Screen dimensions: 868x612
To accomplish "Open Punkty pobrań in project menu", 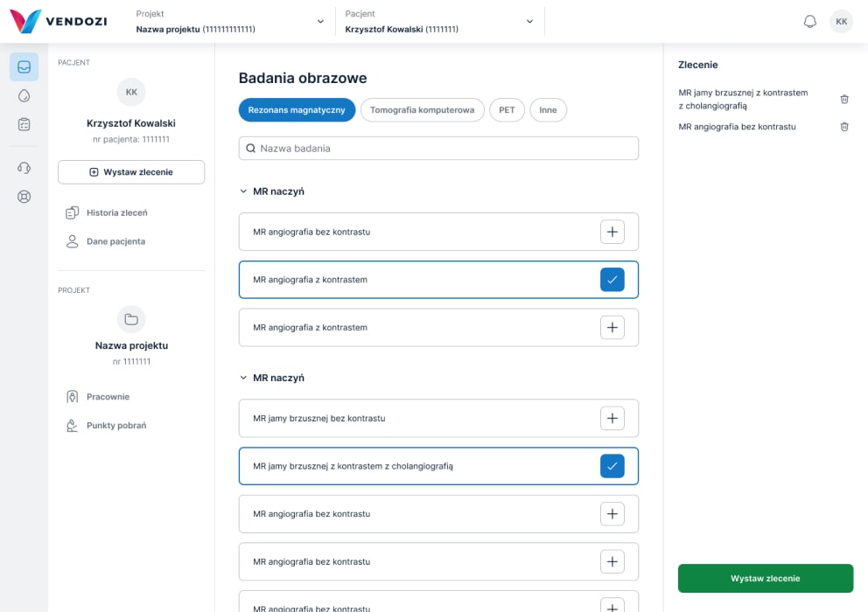I will (x=115, y=426).
